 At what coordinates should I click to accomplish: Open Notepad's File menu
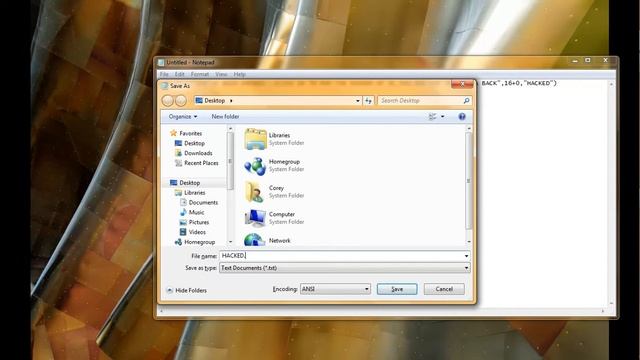(164, 74)
